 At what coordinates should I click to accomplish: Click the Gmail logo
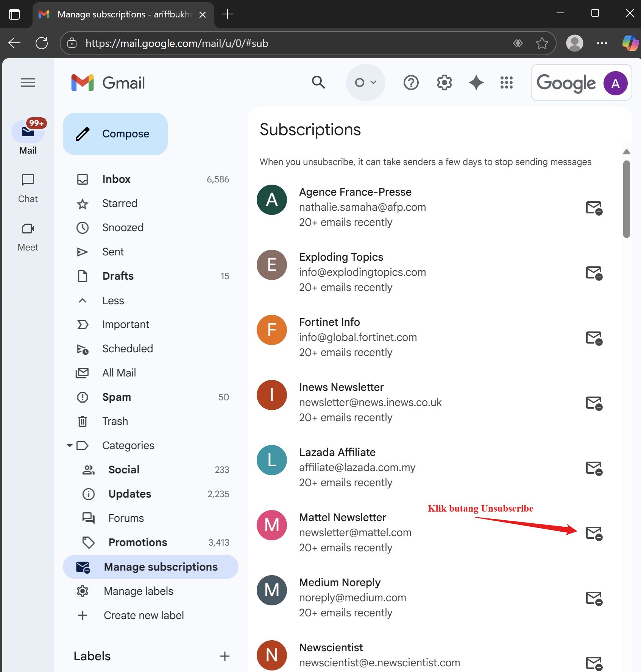[108, 83]
